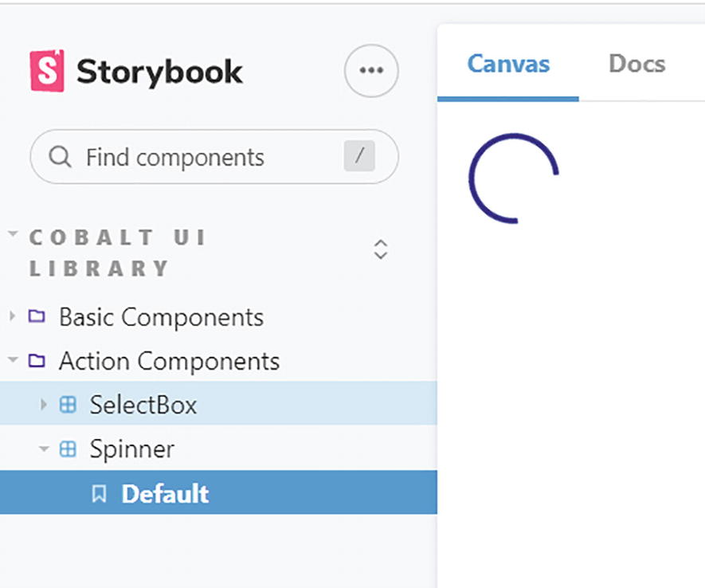Open the ellipsis shortcuts menu button
This screenshot has width=705, height=588.
click(x=371, y=71)
